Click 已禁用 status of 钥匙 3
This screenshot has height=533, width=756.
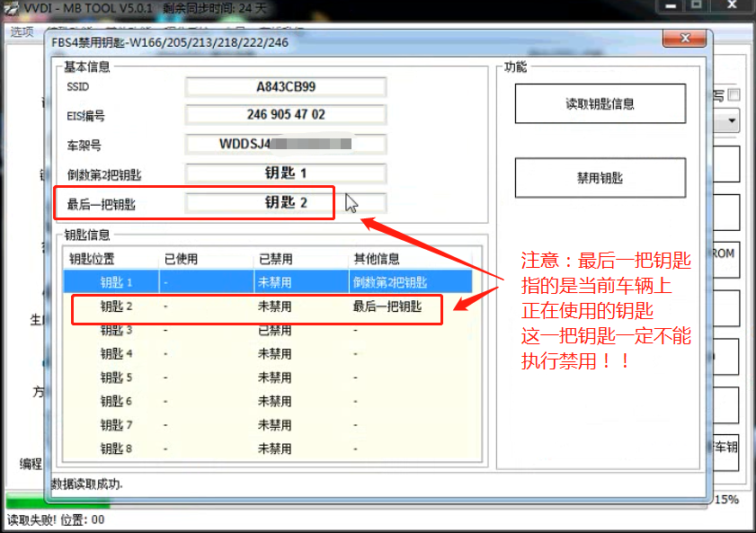(x=274, y=330)
